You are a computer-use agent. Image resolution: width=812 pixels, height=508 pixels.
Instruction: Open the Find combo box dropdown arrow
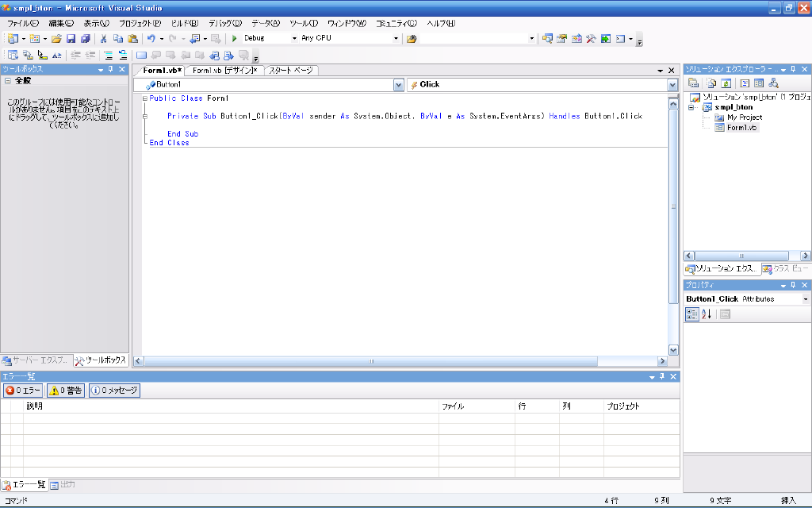(x=531, y=38)
